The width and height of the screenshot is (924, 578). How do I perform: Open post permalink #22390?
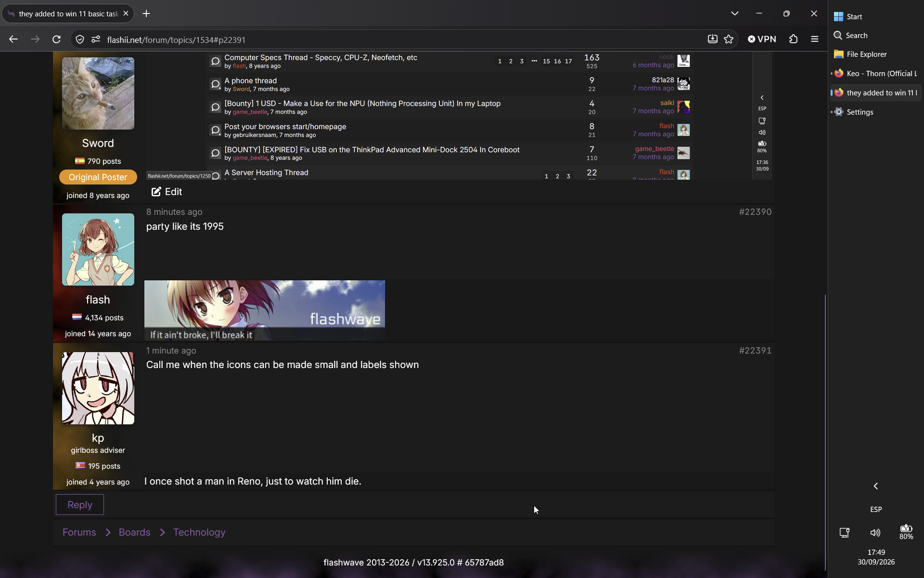pos(755,212)
